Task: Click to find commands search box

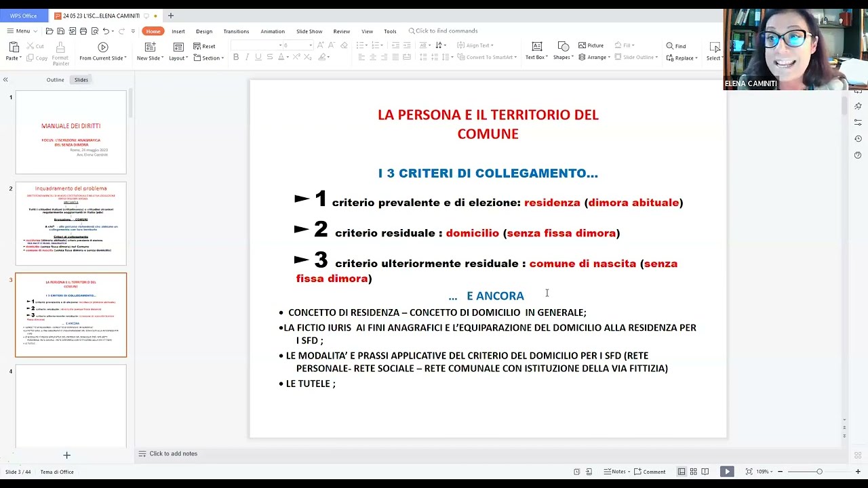Action: [443, 31]
